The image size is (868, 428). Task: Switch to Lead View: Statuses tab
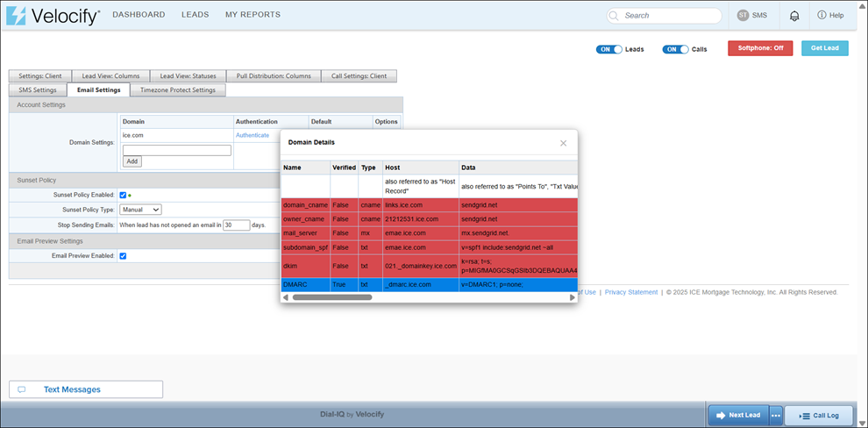[189, 75]
